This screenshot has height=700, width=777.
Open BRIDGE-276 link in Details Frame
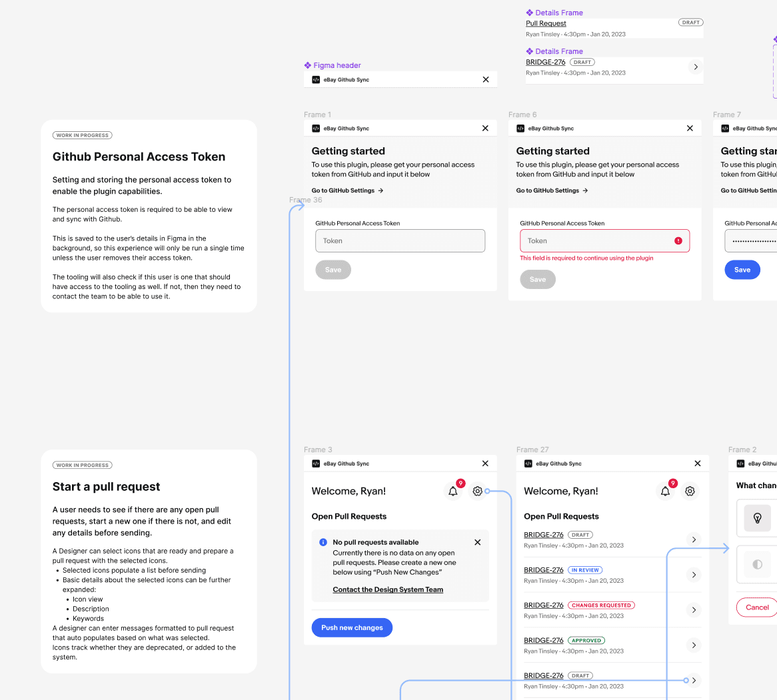pyautogui.click(x=545, y=62)
